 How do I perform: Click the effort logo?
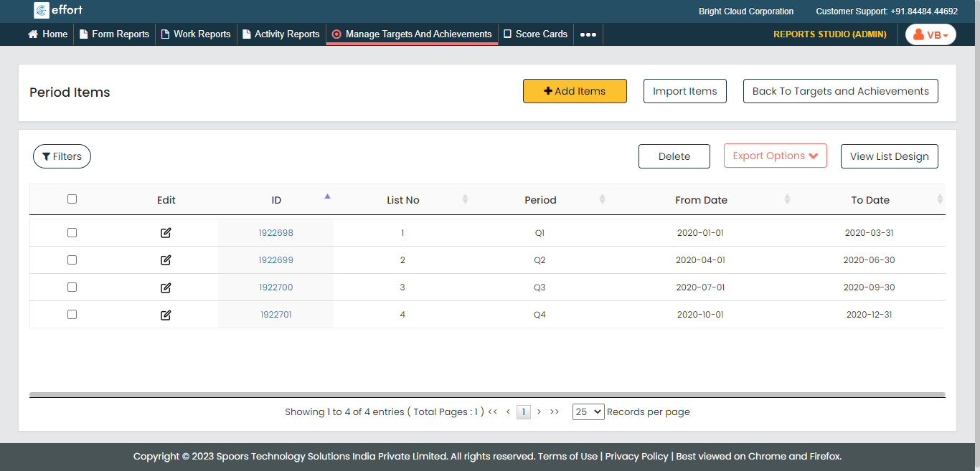(58, 11)
